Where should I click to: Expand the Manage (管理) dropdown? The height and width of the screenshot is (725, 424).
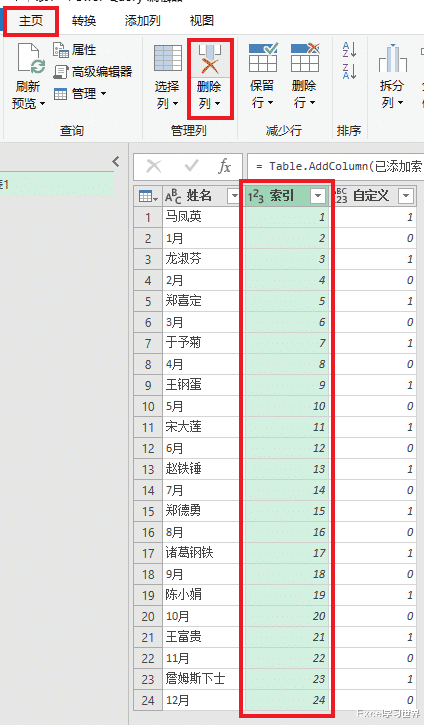click(80, 94)
